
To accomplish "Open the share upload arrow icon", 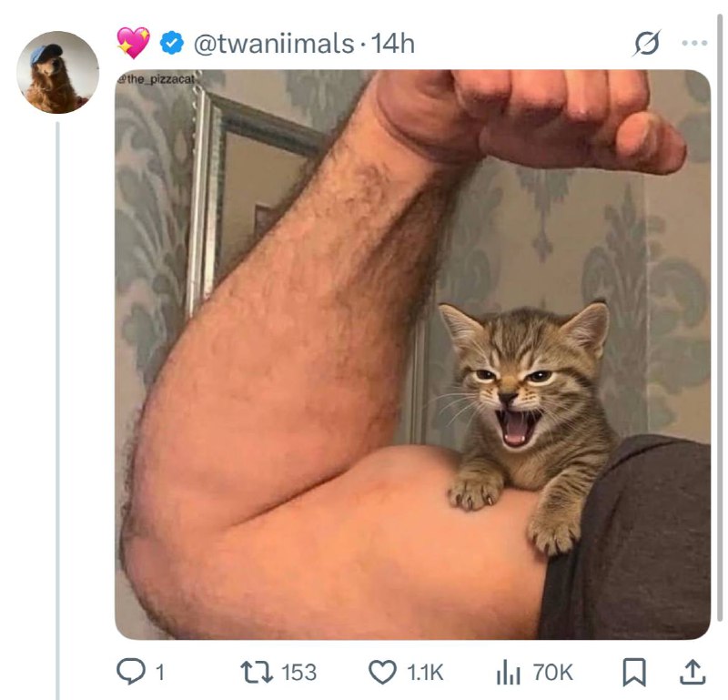I will pos(693,672).
